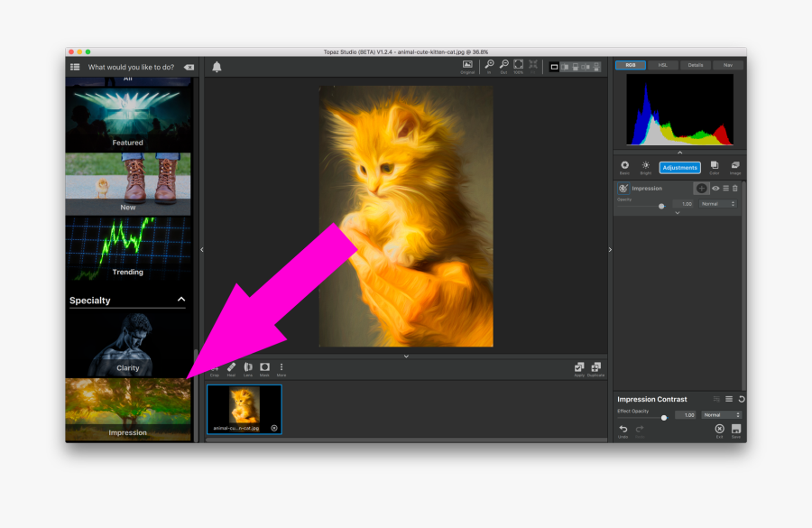Switch to the Details tab

click(696, 65)
